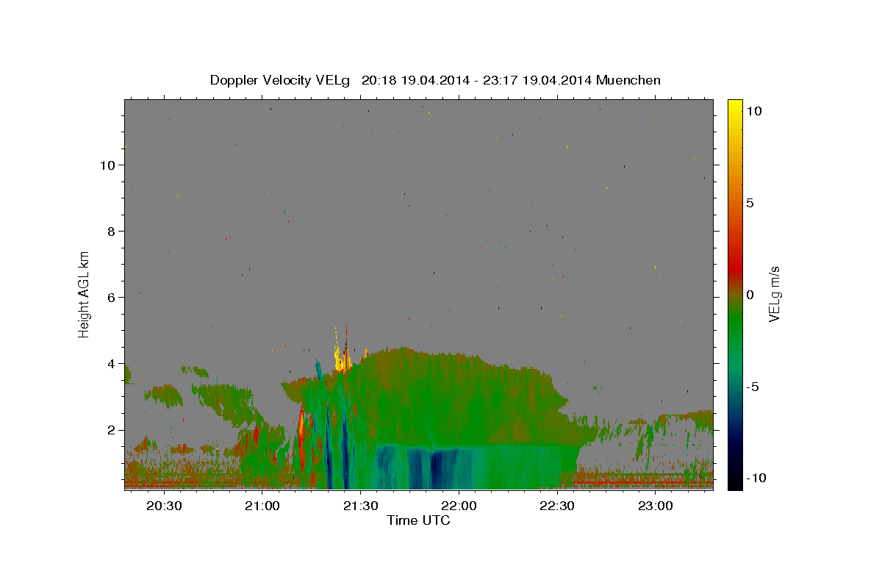
Task: Click the 'Muenchen' location text in title
Action: [x=628, y=80]
